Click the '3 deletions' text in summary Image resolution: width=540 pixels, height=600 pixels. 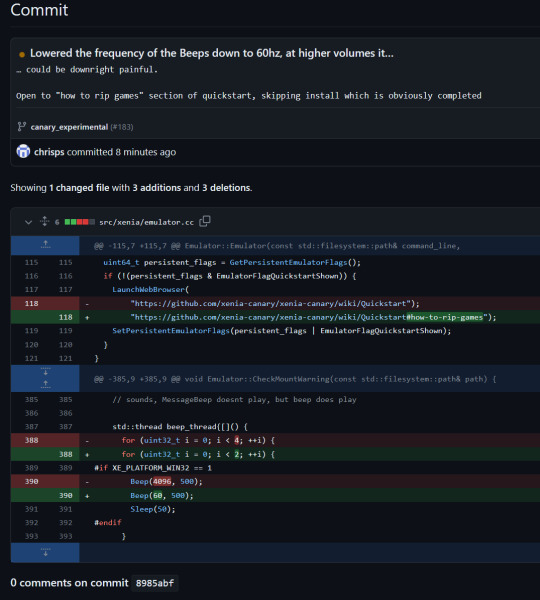pos(226,188)
